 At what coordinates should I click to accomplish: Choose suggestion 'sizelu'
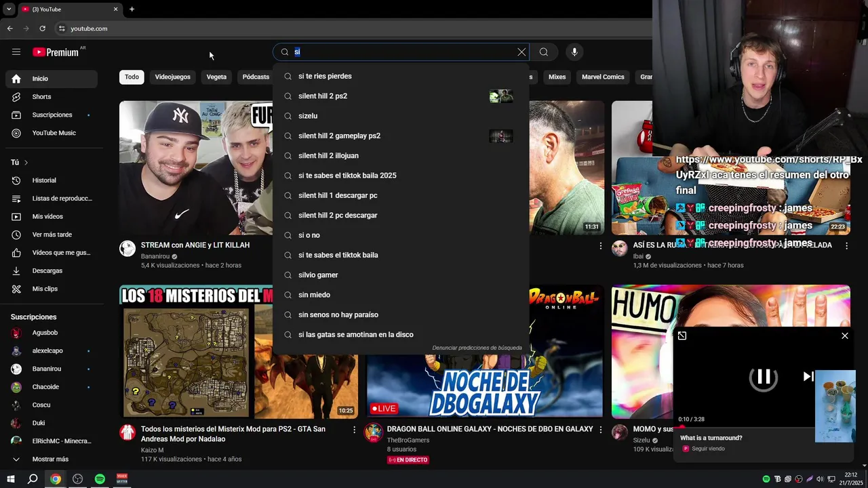(401, 116)
